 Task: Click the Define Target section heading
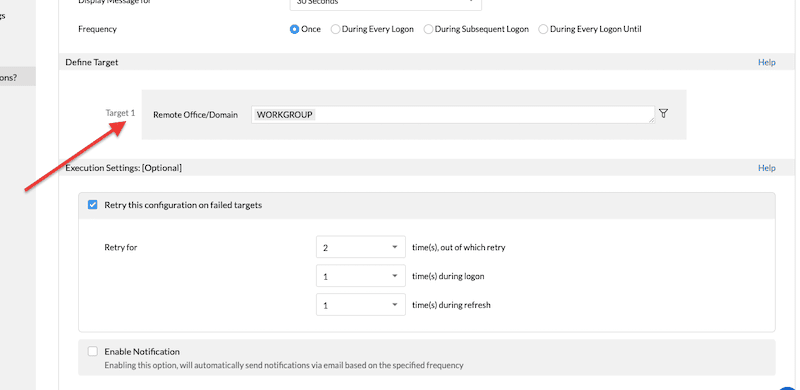pyautogui.click(x=92, y=62)
